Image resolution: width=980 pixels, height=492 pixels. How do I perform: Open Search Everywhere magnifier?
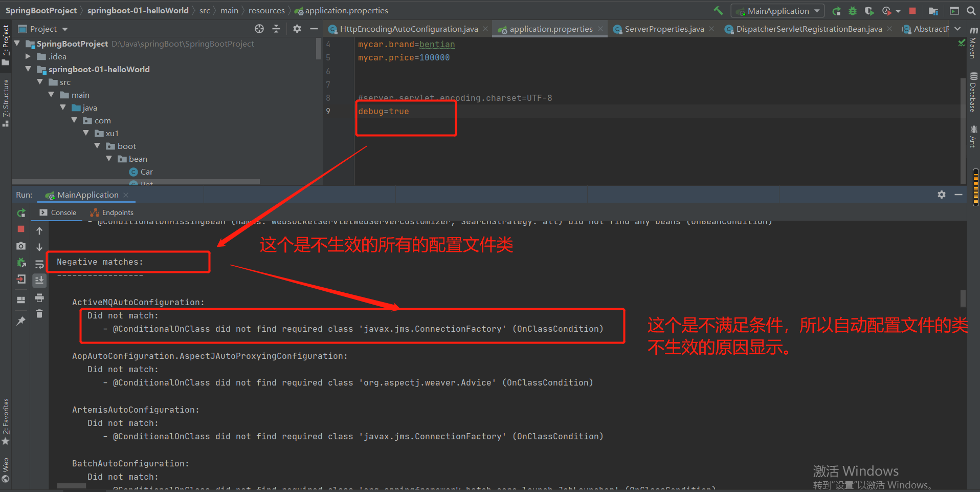[971, 11]
